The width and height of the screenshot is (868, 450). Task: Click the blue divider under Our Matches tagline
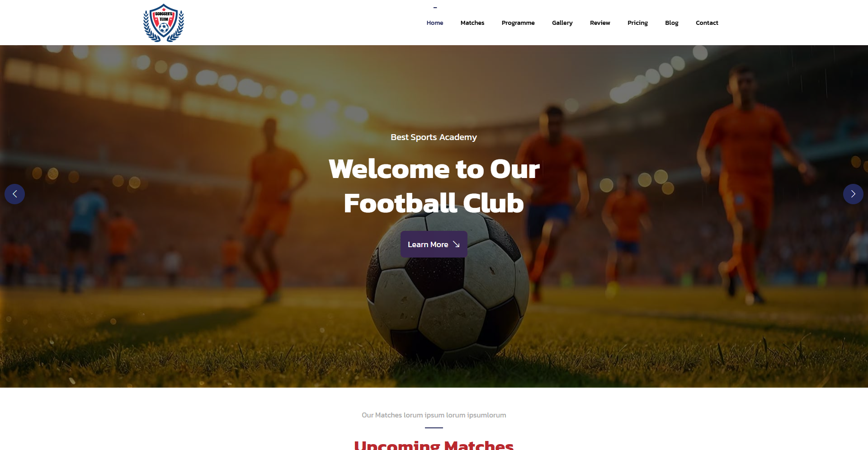click(x=434, y=428)
